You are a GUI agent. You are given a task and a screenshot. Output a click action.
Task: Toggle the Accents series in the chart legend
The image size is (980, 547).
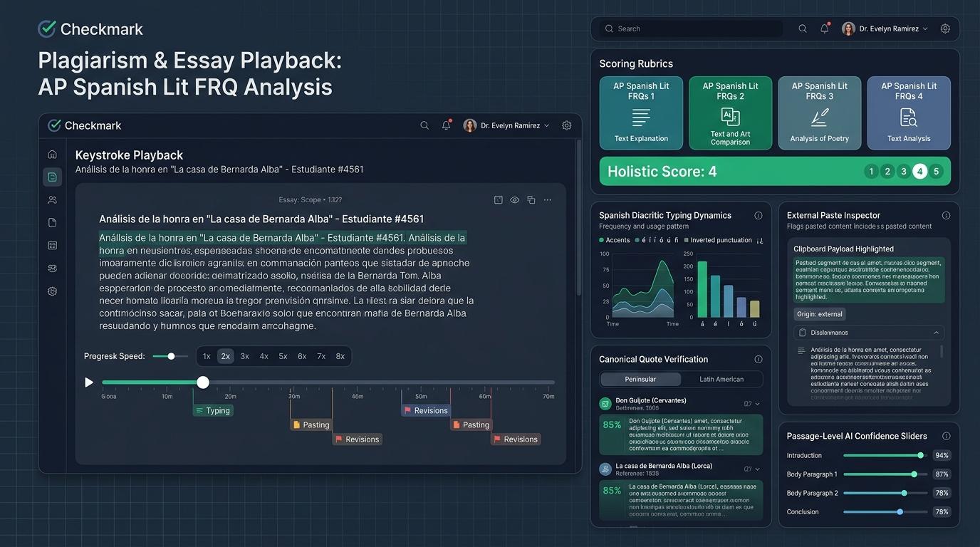(615, 240)
